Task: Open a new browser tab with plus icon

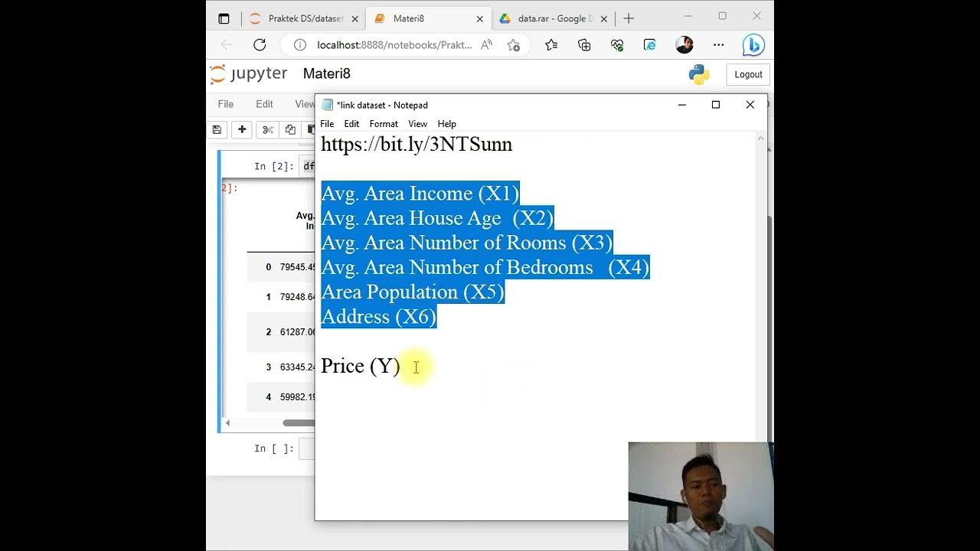Action: [629, 18]
